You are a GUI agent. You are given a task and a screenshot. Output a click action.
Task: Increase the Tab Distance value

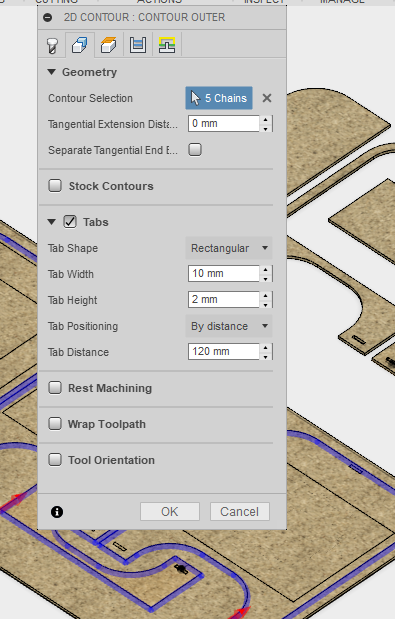tap(266, 347)
